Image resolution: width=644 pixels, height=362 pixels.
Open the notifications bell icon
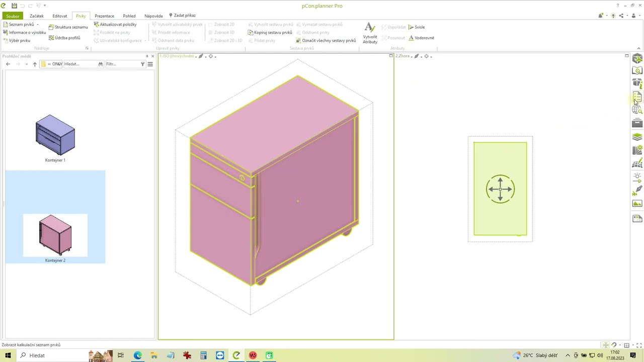click(600, 16)
